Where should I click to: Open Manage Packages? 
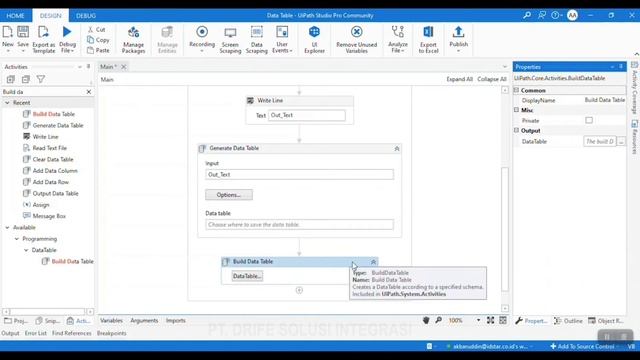[133, 39]
